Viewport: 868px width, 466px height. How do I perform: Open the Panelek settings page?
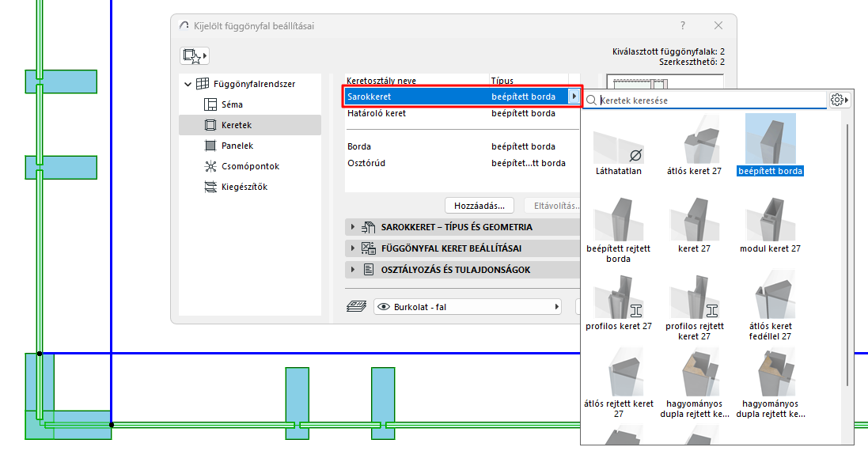point(237,146)
